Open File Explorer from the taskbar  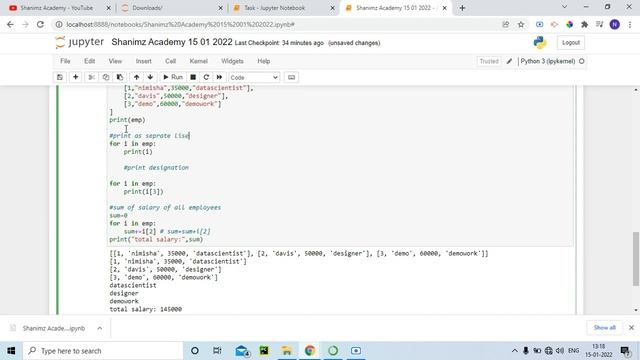(287, 351)
